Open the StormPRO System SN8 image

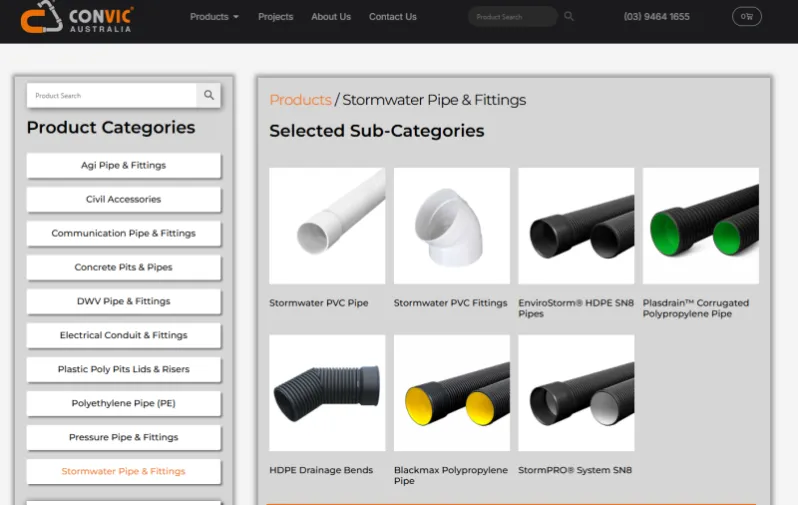576,393
